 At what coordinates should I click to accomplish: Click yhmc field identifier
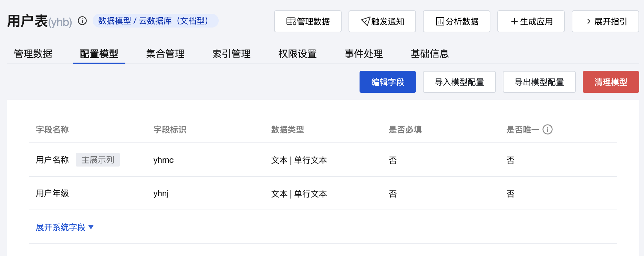click(x=164, y=160)
